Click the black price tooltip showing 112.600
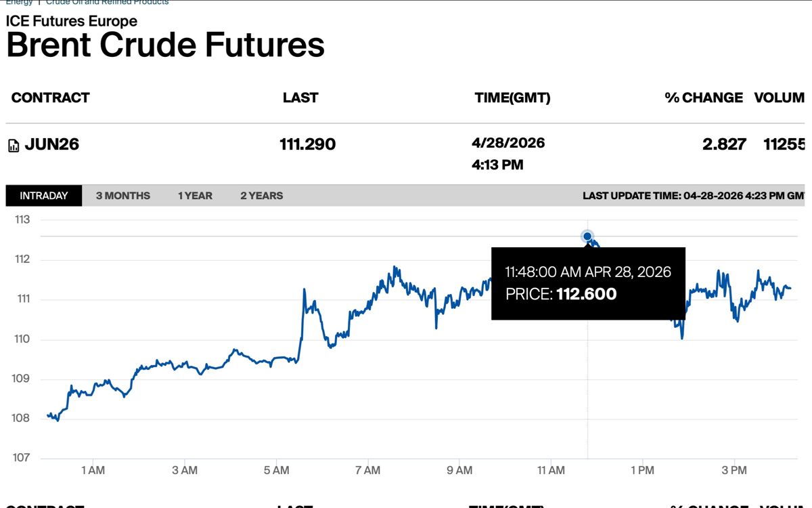This screenshot has height=508, width=812. pos(588,283)
